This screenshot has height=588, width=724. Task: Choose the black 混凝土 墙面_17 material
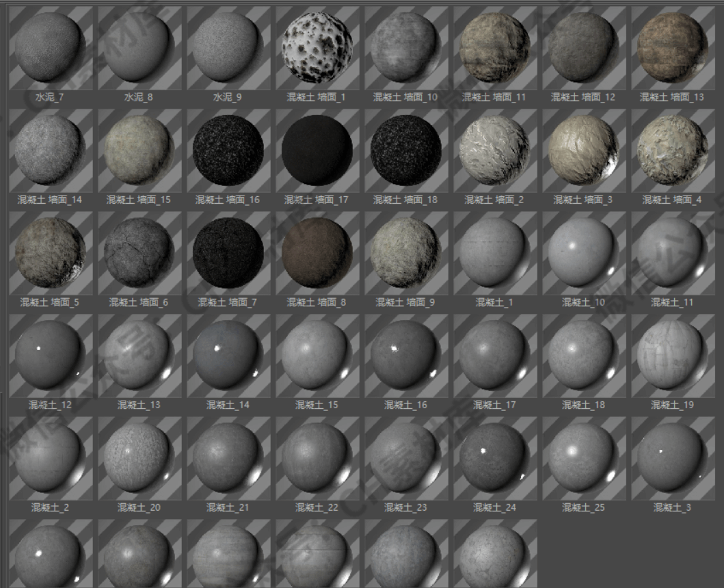[x=317, y=150]
